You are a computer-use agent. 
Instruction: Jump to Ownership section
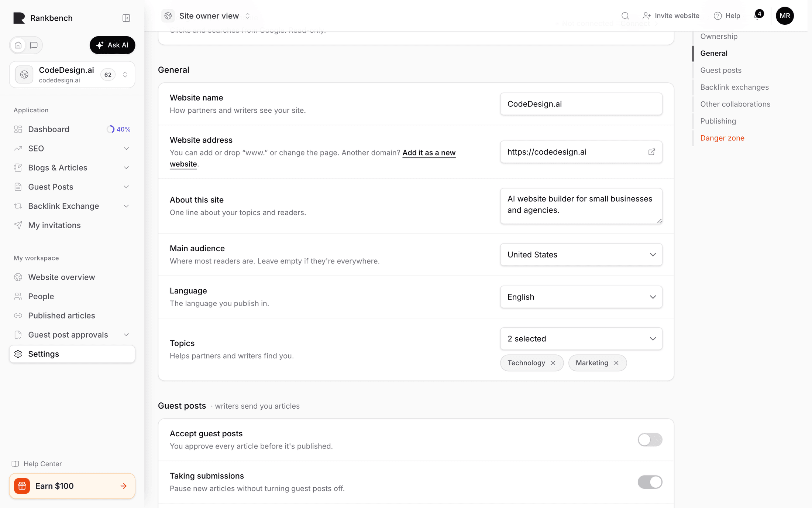tap(719, 36)
